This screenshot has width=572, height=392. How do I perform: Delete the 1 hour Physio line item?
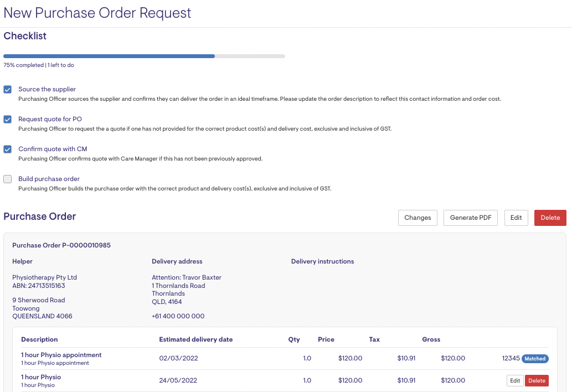[x=537, y=380]
